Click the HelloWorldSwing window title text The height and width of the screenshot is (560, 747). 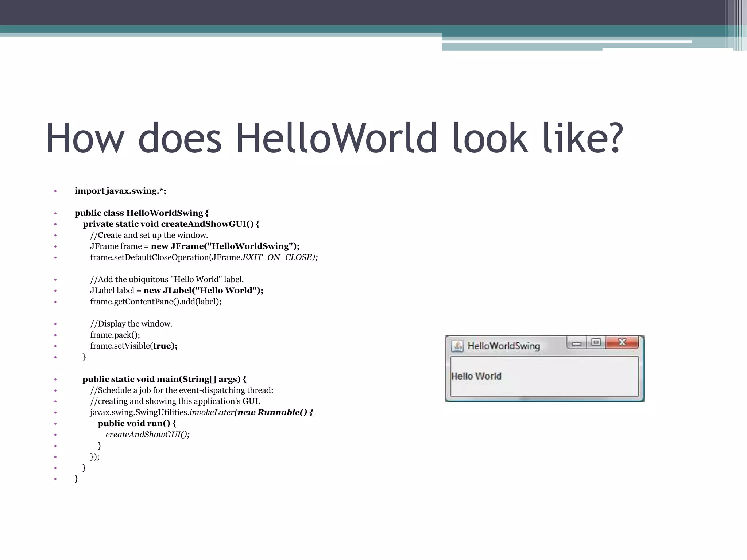click(x=504, y=346)
